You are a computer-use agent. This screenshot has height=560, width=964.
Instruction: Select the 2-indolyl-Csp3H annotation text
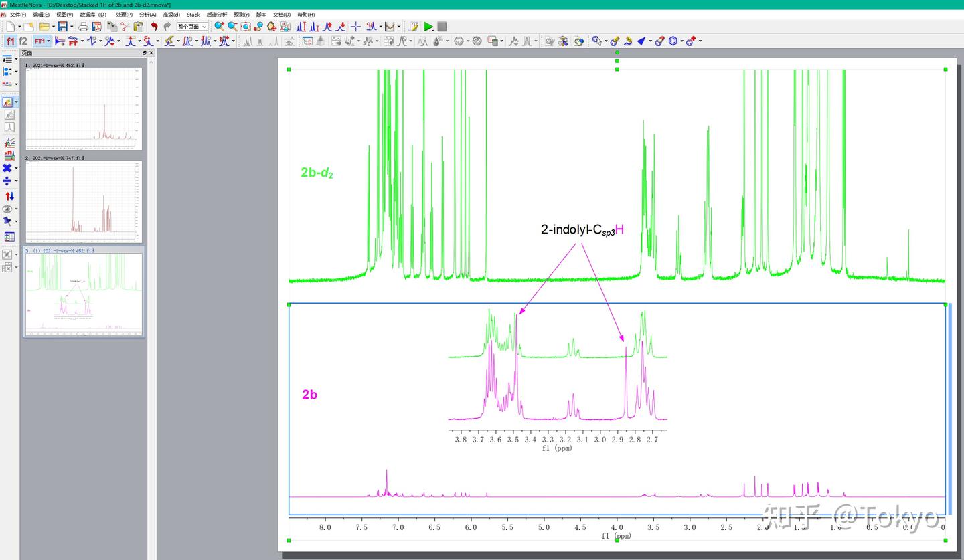click(582, 230)
